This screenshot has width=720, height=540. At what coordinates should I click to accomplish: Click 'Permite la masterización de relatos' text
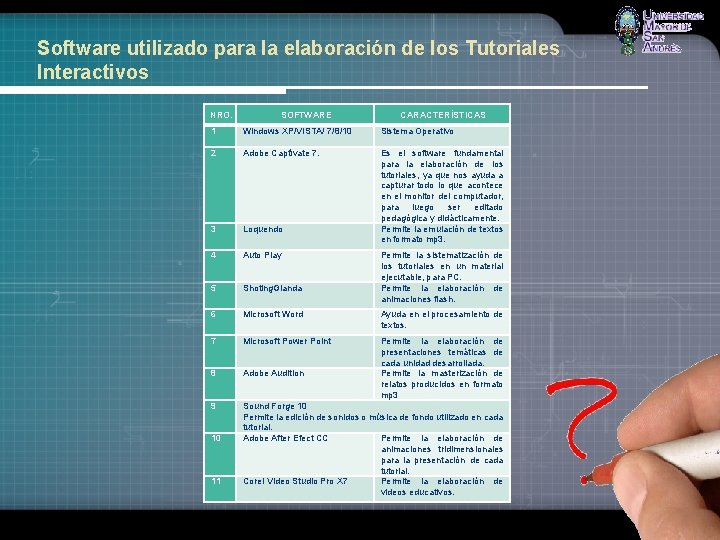click(442, 384)
